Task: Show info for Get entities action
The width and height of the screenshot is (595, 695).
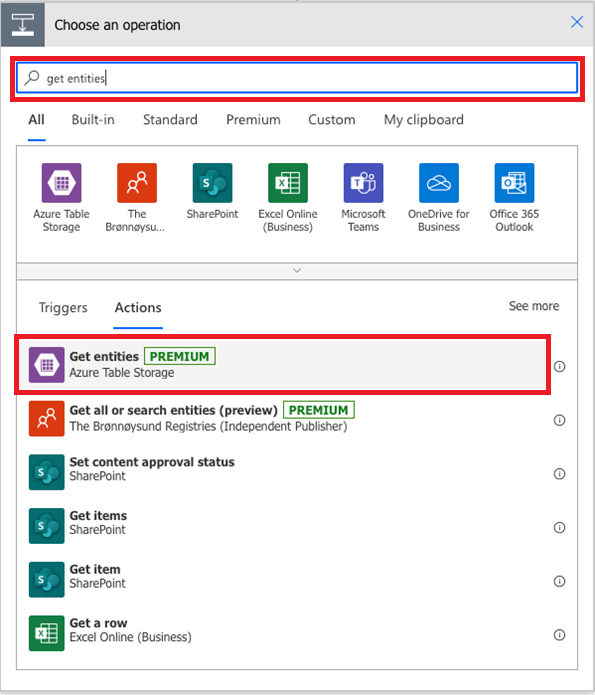Action: point(560,367)
